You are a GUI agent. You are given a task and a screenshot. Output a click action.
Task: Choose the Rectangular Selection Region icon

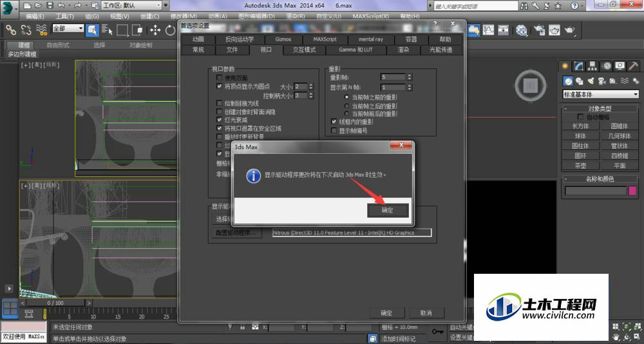click(122, 30)
